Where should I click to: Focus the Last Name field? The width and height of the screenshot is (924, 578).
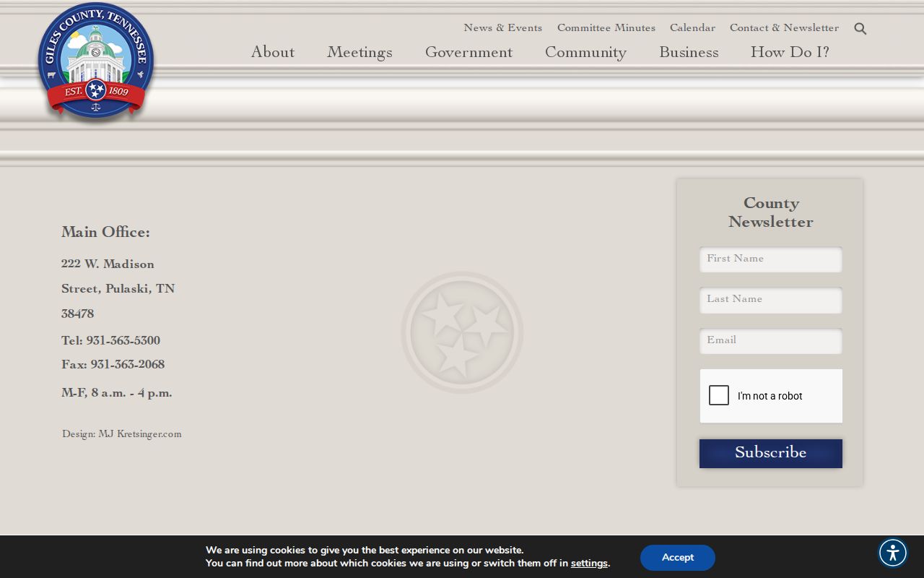pos(771,300)
